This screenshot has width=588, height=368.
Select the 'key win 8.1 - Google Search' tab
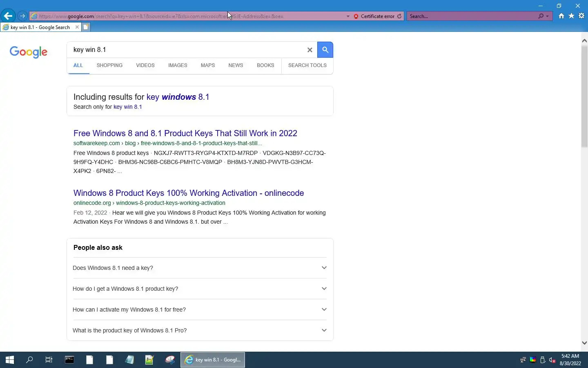pyautogui.click(x=40, y=27)
